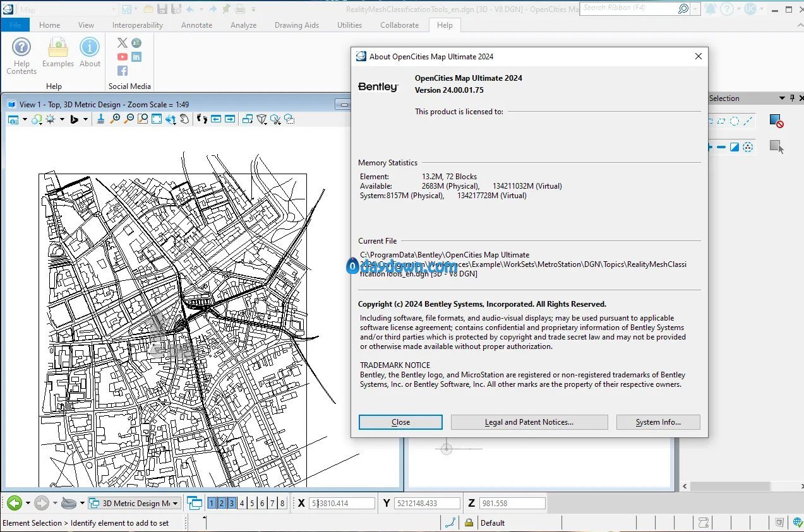Click the lock icon in status bar
Image resolution: width=804 pixels, height=532 pixels.
tap(469, 523)
